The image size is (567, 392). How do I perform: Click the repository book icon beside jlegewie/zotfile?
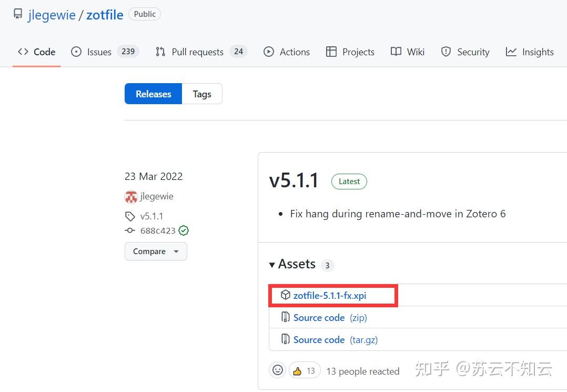click(18, 14)
